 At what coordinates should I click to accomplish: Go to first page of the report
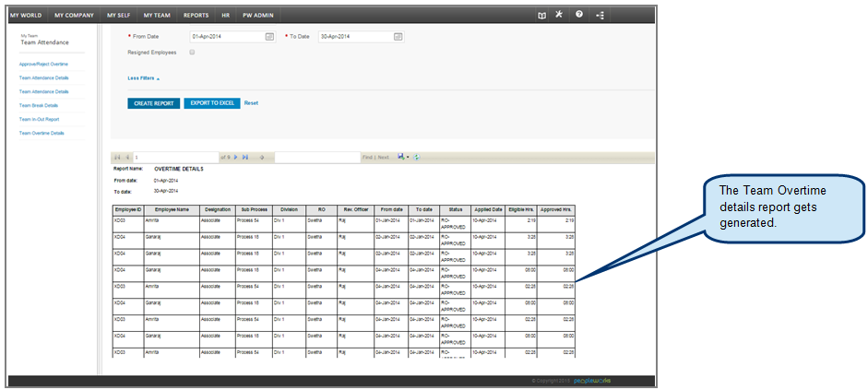click(x=117, y=157)
